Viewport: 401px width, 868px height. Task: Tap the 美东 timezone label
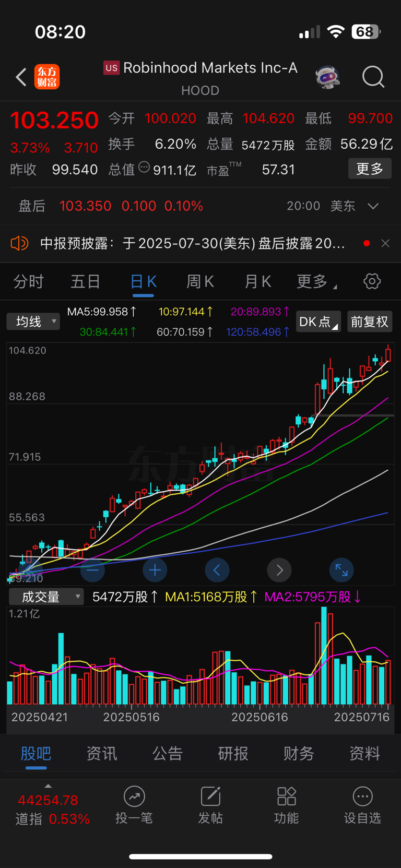point(343,206)
